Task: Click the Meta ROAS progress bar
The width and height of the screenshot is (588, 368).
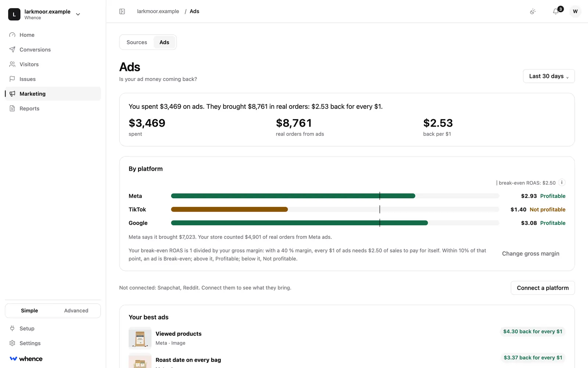Action: 335,196
